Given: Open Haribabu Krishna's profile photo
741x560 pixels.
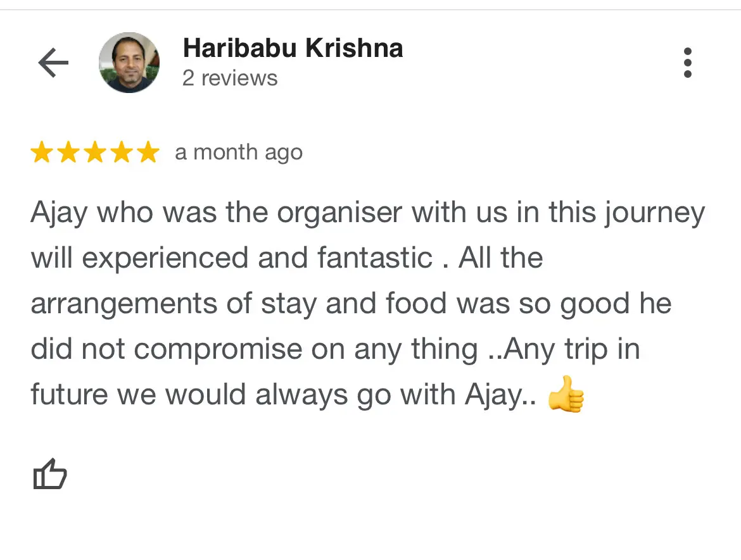Looking at the screenshot, I should 129,62.
